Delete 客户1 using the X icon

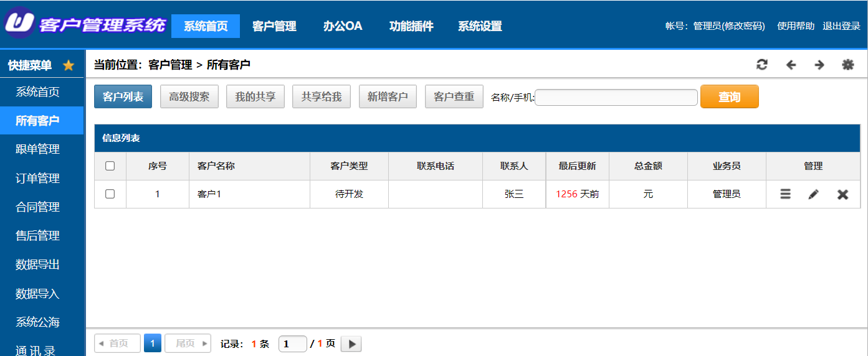click(x=842, y=194)
